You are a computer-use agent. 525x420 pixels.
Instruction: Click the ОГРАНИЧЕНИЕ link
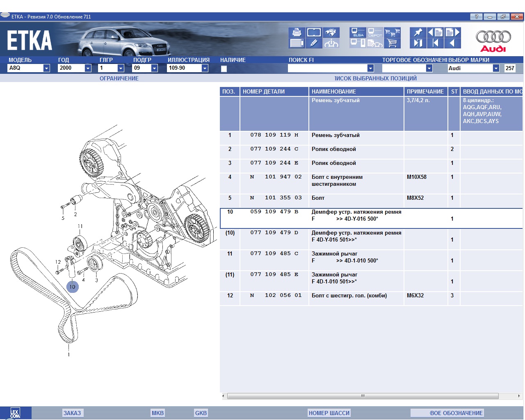[119, 78]
